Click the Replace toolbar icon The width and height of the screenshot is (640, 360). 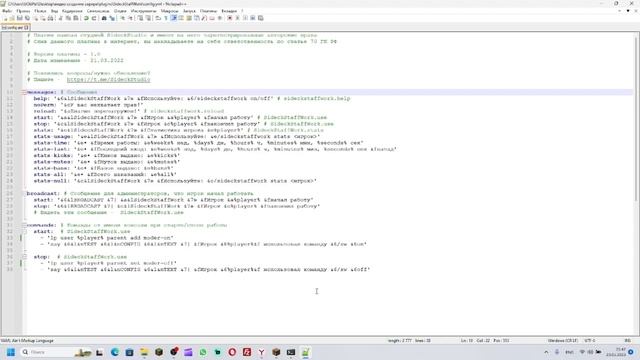[112, 18]
